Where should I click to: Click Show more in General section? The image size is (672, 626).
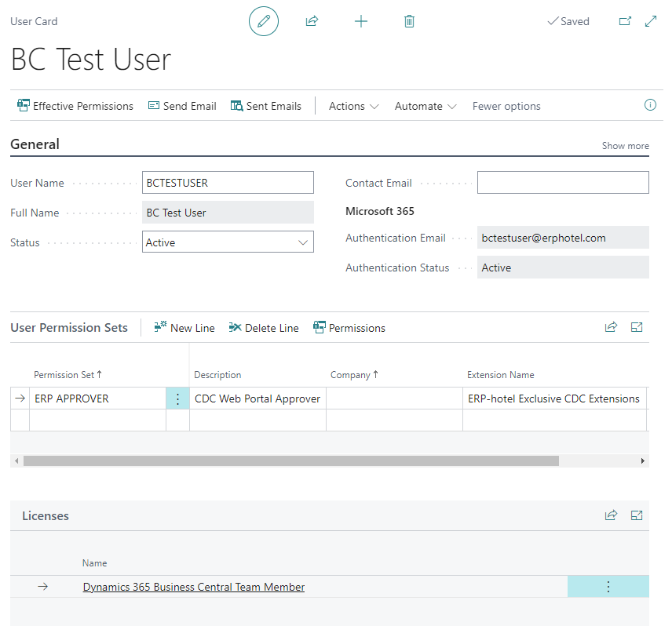(x=625, y=146)
